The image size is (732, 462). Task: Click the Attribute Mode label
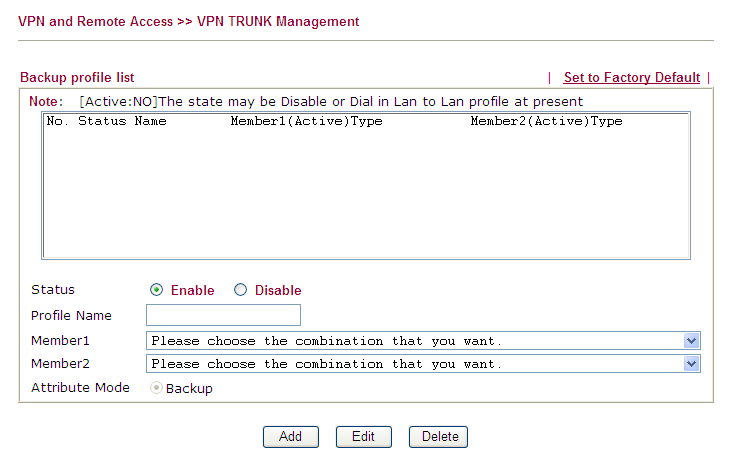point(80,387)
